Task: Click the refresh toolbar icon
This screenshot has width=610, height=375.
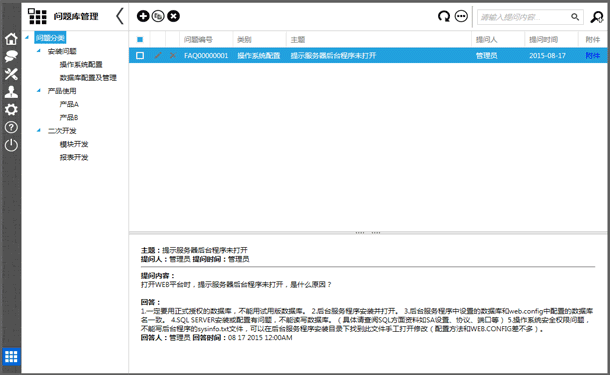Action: 444,16
